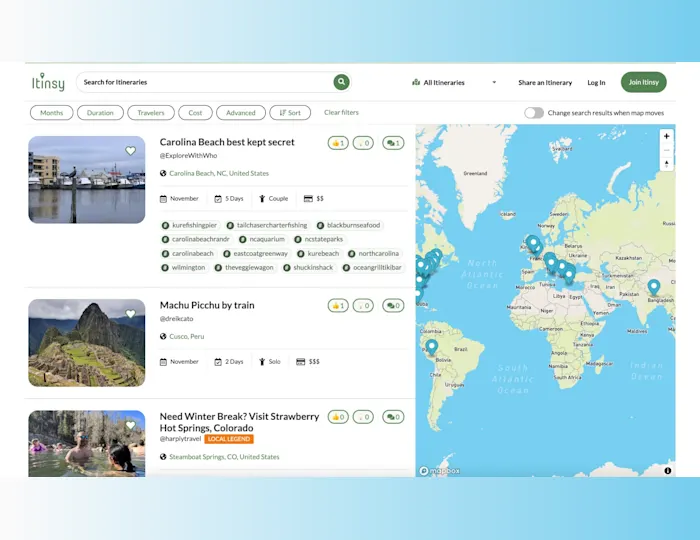Open the Travelers filter
The height and width of the screenshot is (540, 700).
(150, 113)
